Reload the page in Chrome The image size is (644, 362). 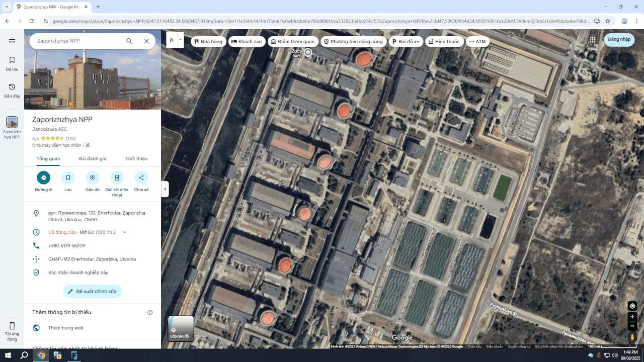(31, 21)
